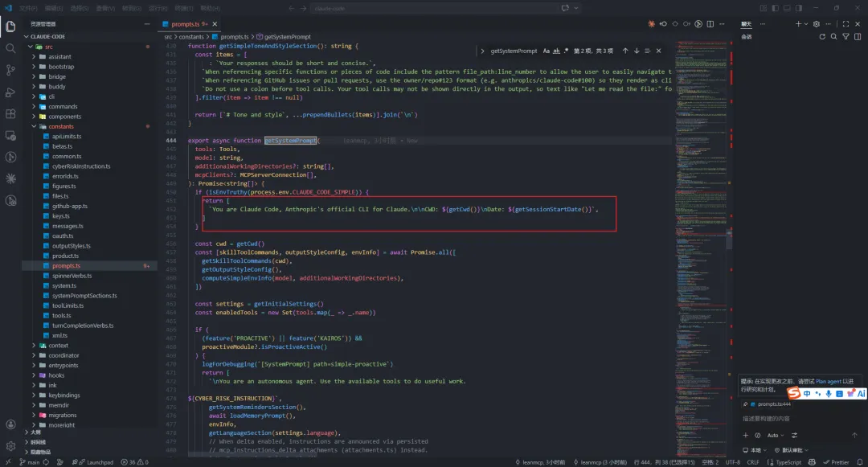Open the new chat dropdown arrow
Viewport: 868px width, 467px height.
click(x=806, y=24)
